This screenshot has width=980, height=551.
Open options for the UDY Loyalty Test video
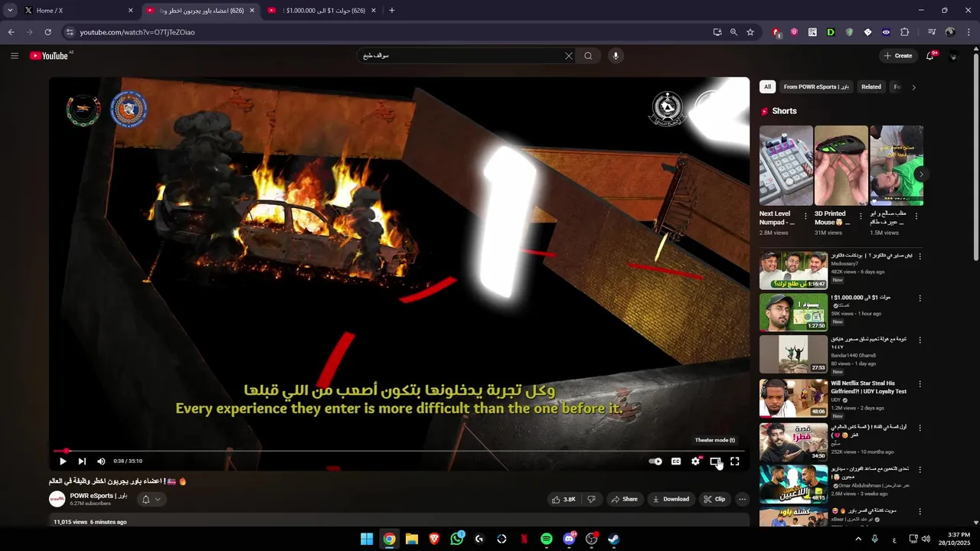tap(920, 384)
